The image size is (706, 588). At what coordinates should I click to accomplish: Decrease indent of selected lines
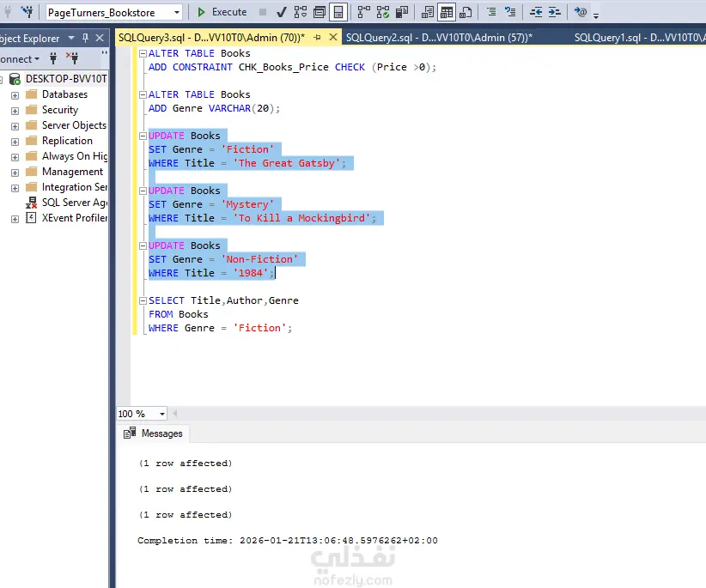coord(536,12)
